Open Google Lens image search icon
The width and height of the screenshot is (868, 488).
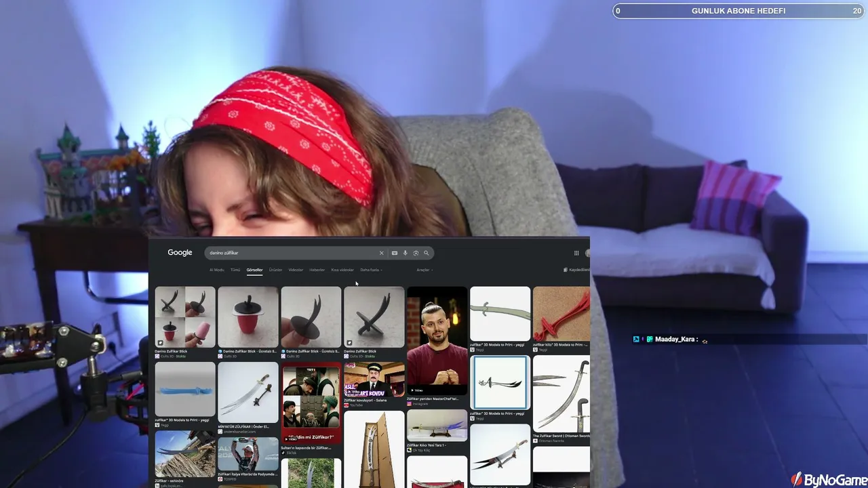(416, 253)
